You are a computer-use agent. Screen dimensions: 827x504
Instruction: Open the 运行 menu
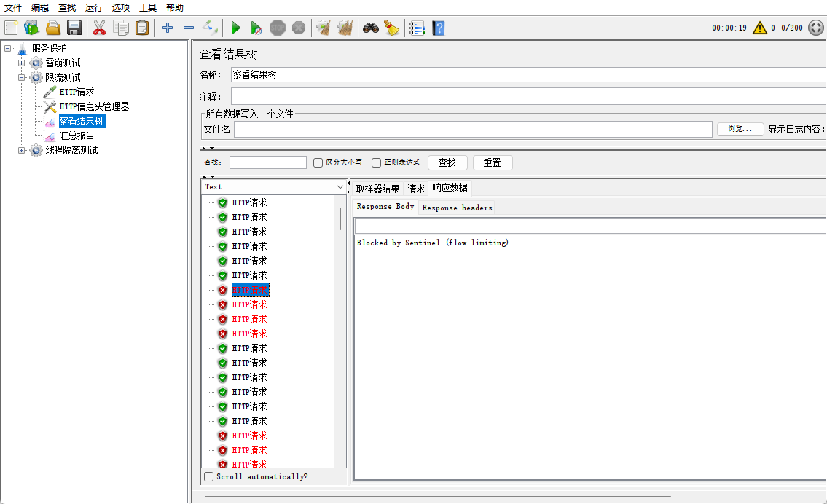(93, 7)
